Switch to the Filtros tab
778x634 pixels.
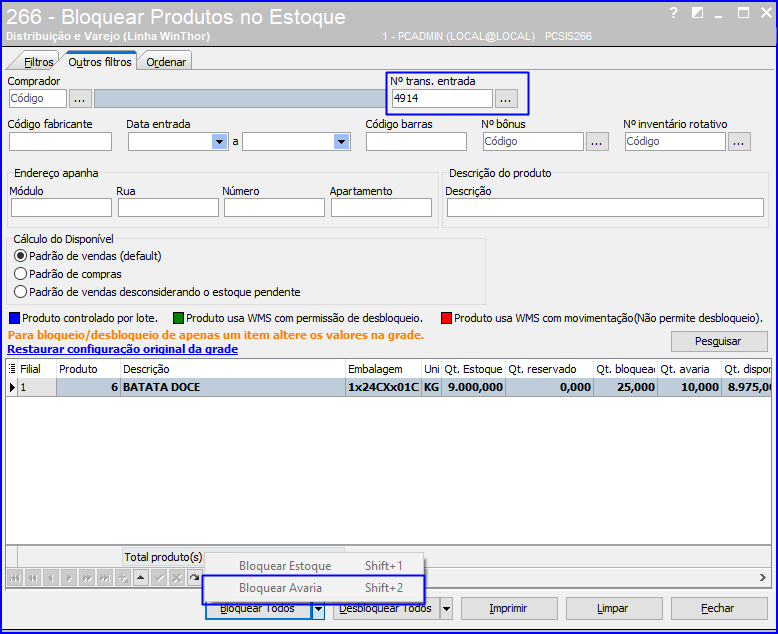[x=38, y=62]
